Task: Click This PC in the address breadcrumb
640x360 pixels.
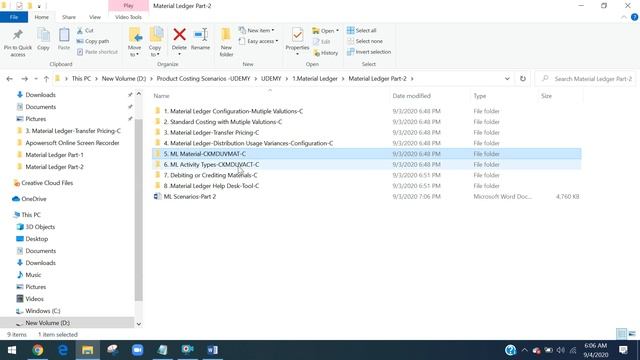Action: [x=81, y=79]
